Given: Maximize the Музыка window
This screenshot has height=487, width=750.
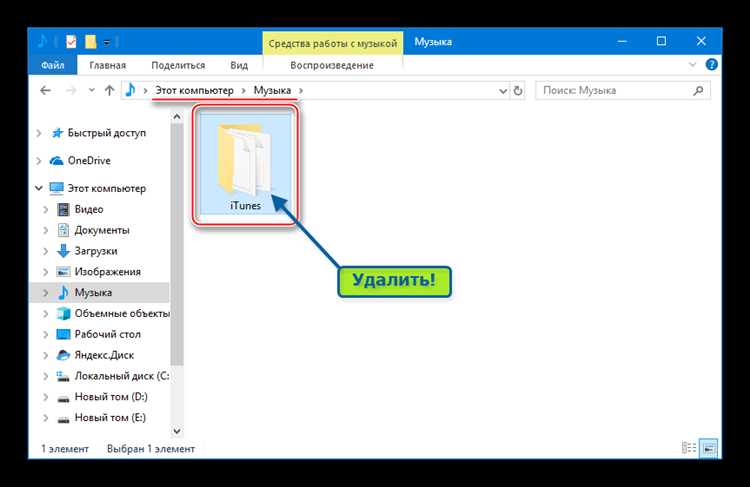Looking at the screenshot, I should coord(661,42).
